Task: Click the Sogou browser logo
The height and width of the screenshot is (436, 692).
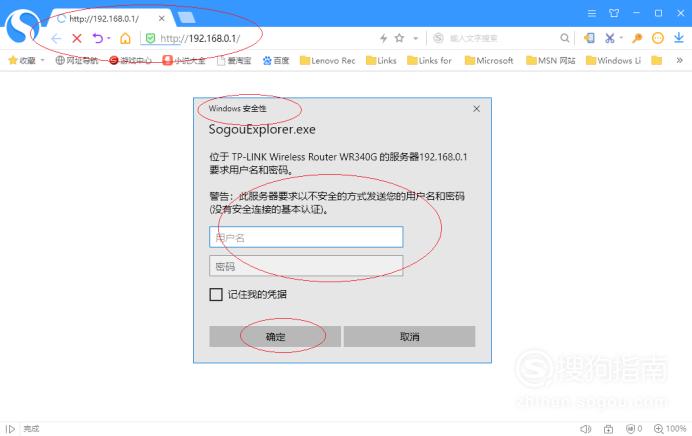Action: tap(22, 26)
